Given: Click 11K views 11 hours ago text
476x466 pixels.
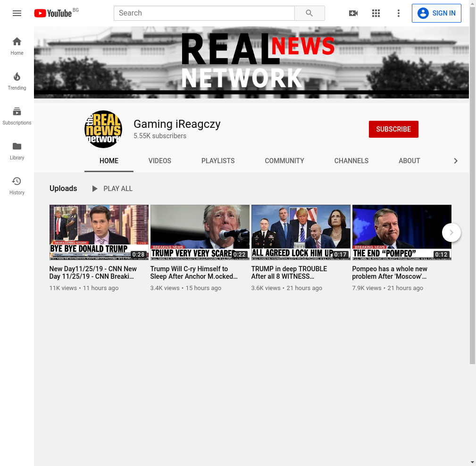Looking at the screenshot, I should coord(84,288).
